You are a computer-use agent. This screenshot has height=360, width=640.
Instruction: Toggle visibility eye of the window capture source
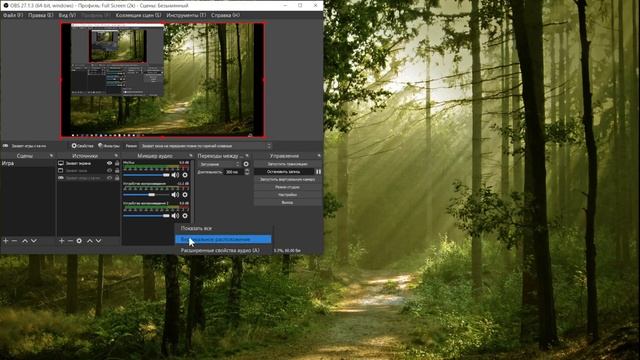(x=109, y=171)
